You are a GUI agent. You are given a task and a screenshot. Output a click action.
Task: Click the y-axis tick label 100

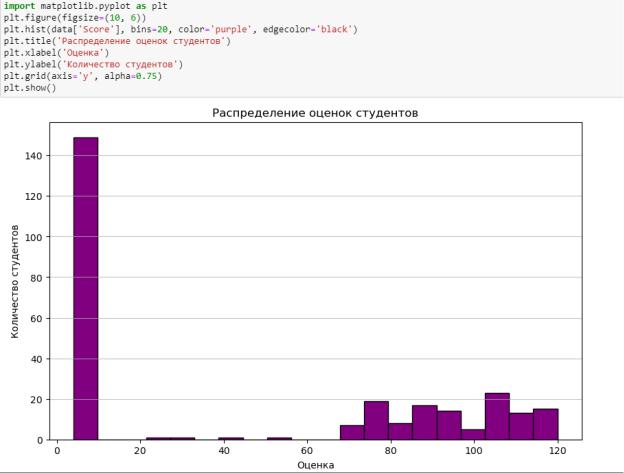[x=34, y=237]
